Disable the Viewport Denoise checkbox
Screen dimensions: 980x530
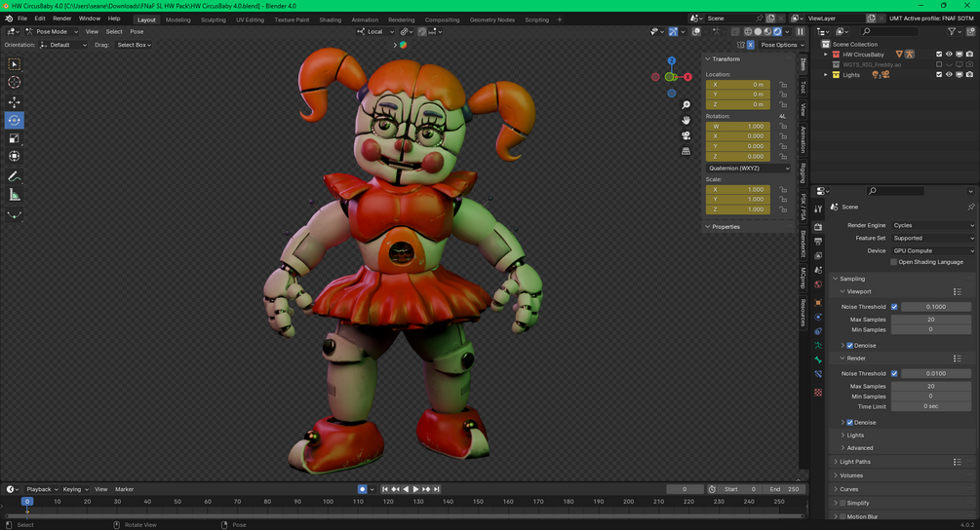tap(850, 345)
